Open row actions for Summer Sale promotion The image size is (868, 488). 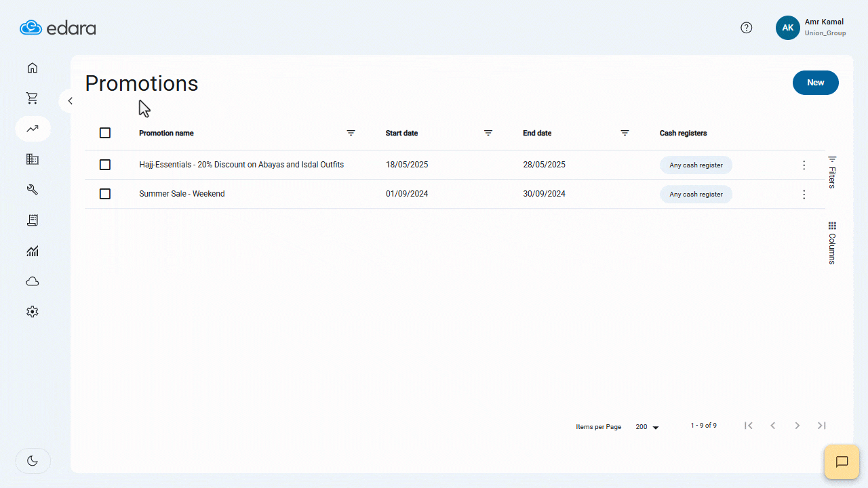pos(804,195)
